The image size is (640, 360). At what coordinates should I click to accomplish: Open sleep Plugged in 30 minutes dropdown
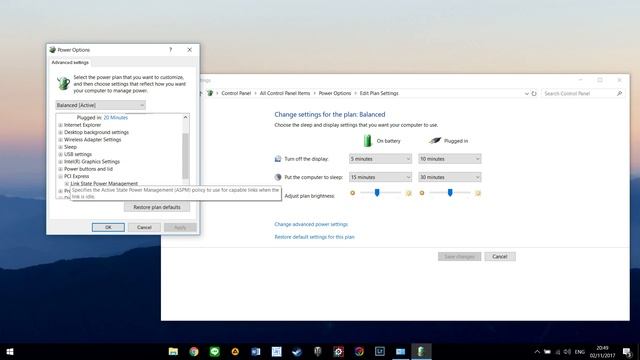click(x=449, y=177)
